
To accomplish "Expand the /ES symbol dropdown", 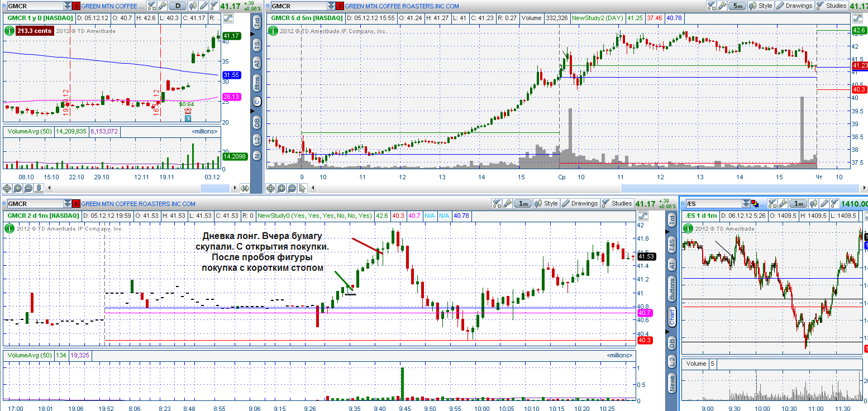I will click(746, 203).
